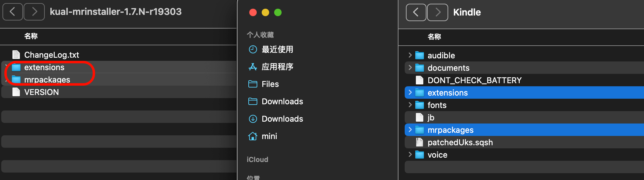Go back in the Kindle window
The height and width of the screenshot is (180, 644).
[416, 12]
